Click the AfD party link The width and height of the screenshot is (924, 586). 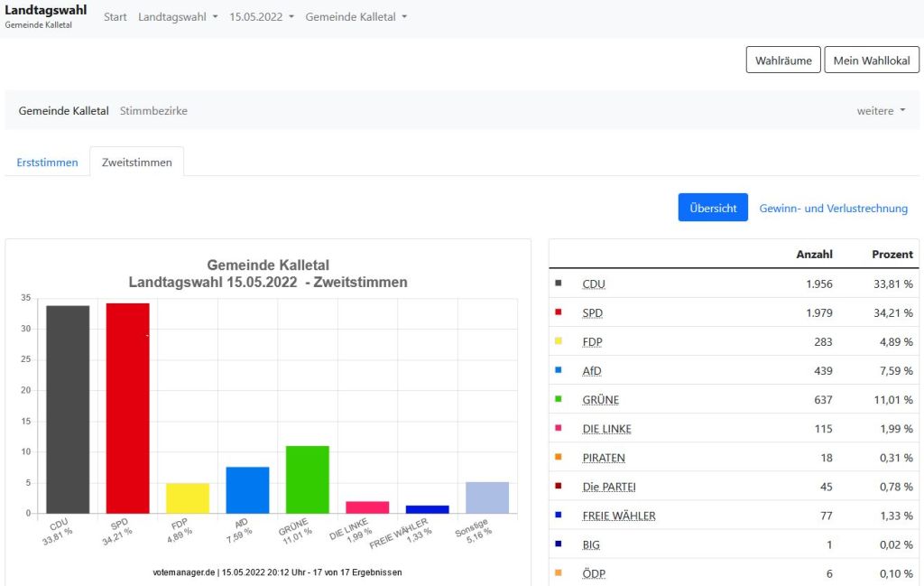592,370
